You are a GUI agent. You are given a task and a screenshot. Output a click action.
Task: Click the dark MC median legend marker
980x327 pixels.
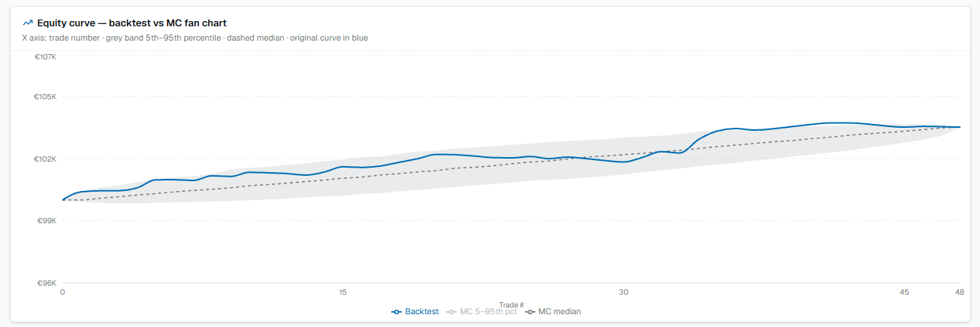point(530,311)
